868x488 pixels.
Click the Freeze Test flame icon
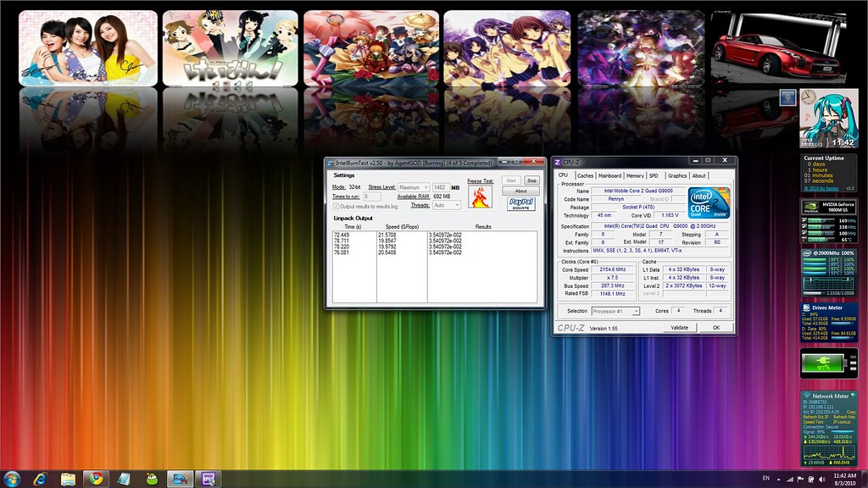click(480, 197)
